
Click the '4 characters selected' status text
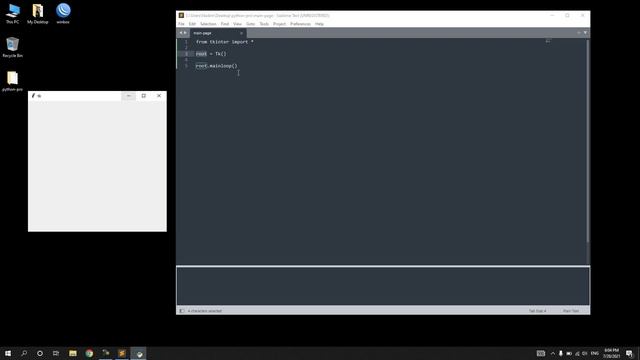click(205, 311)
